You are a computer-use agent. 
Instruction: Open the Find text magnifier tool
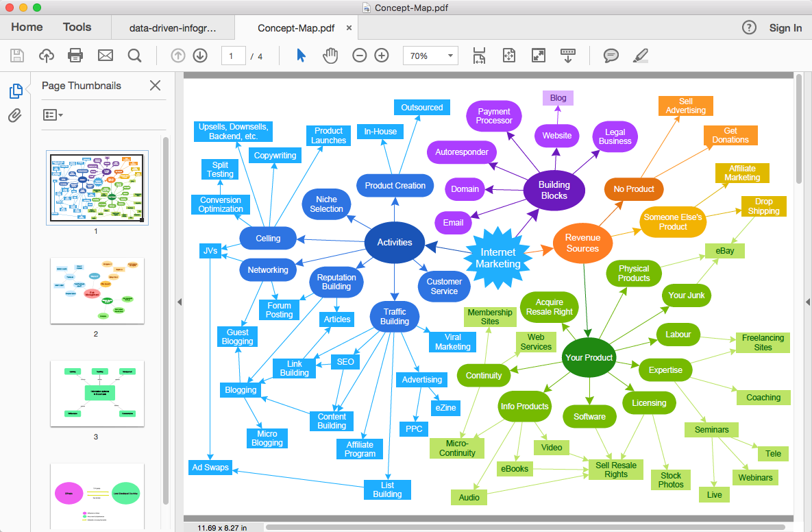[x=134, y=56]
